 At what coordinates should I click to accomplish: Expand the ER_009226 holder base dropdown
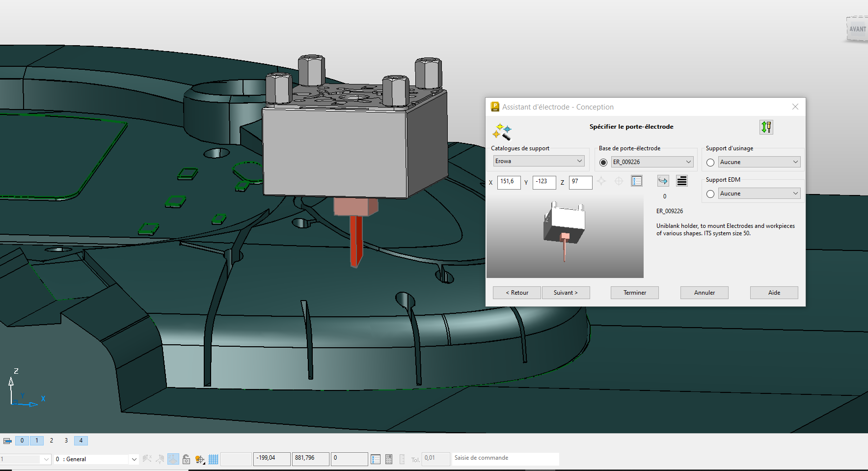(x=652, y=162)
